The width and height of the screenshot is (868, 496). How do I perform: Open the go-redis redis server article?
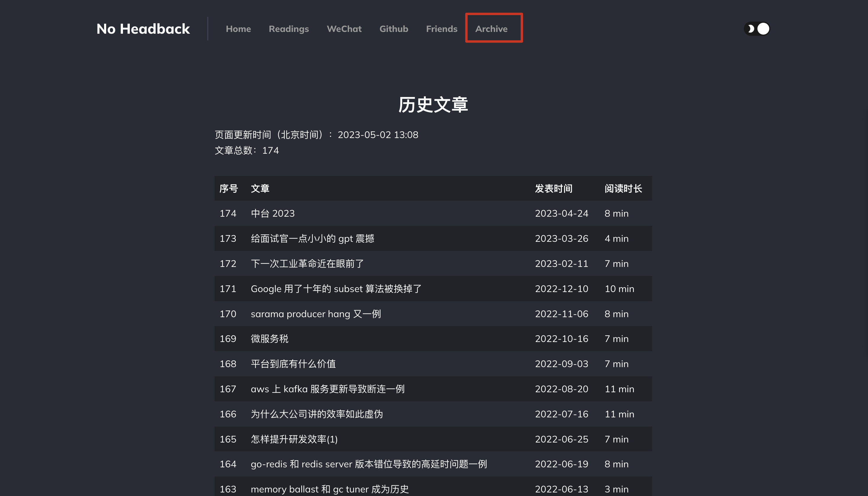pyautogui.click(x=369, y=464)
